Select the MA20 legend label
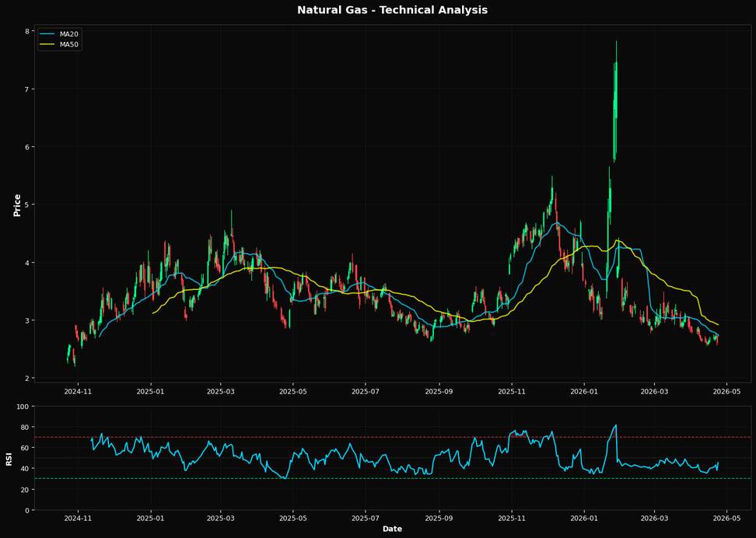756x538 pixels. [68, 34]
